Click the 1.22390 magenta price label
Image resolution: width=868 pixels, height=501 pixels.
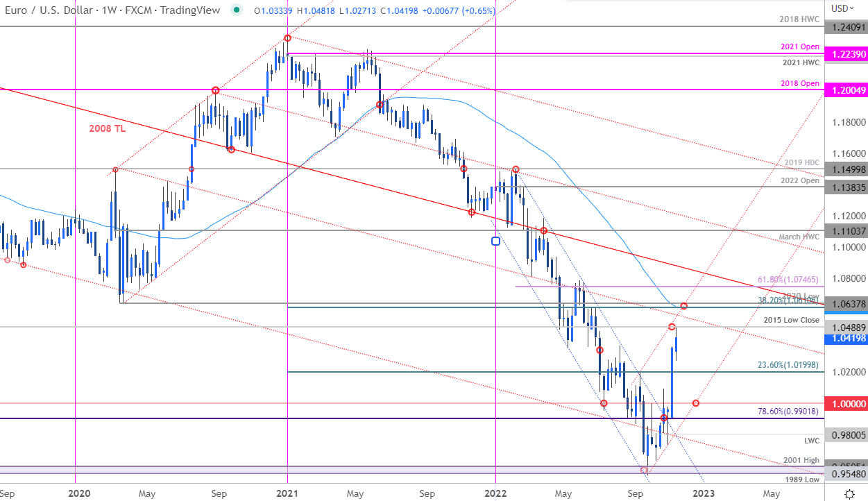pos(845,53)
